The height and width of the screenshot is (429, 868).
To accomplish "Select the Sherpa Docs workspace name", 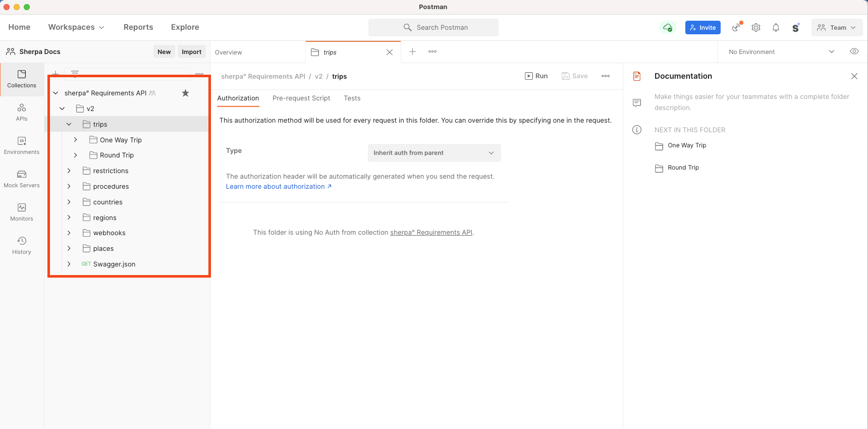I will tap(39, 51).
